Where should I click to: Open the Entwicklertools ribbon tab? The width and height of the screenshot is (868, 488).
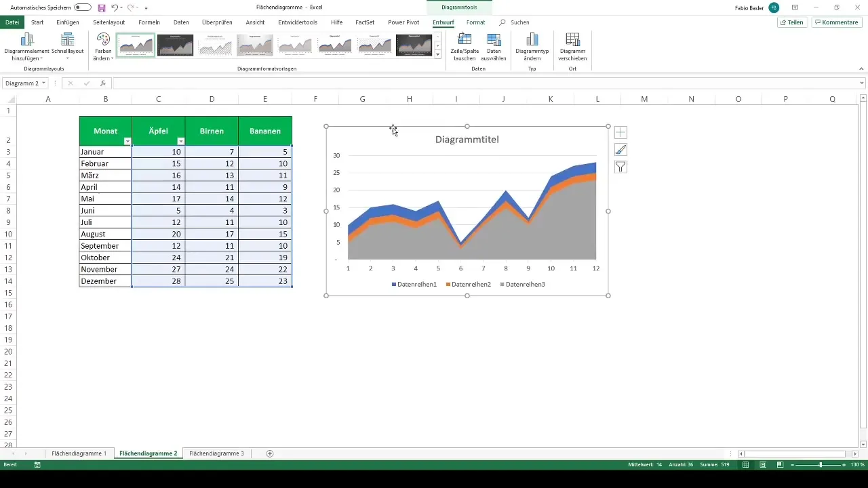pyautogui.click(x=298, y=22)
